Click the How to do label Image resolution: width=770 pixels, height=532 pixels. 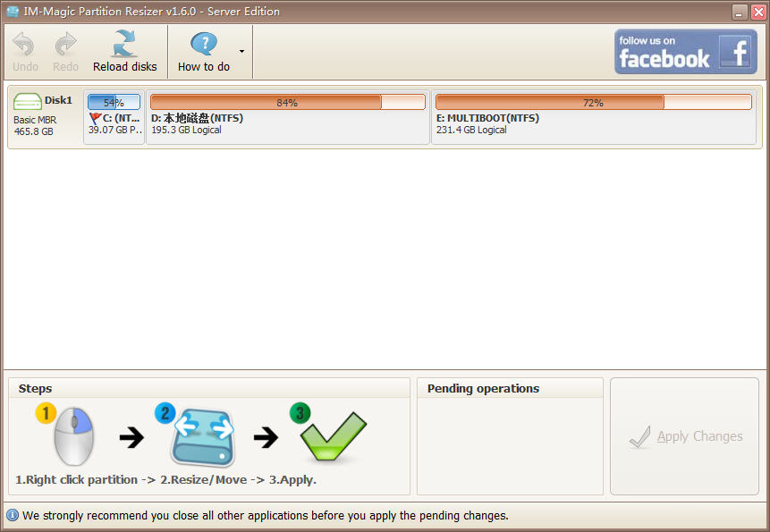point(204,66)
